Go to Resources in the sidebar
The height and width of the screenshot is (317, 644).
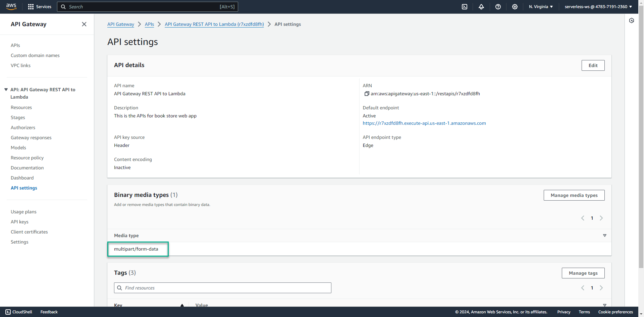pos(21,107)
